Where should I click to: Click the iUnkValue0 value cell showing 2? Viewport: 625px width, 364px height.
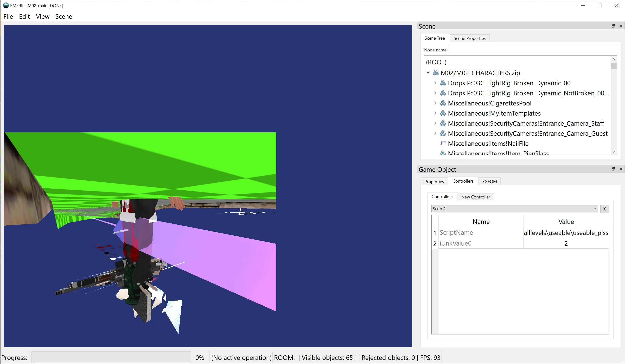(566, 243)
